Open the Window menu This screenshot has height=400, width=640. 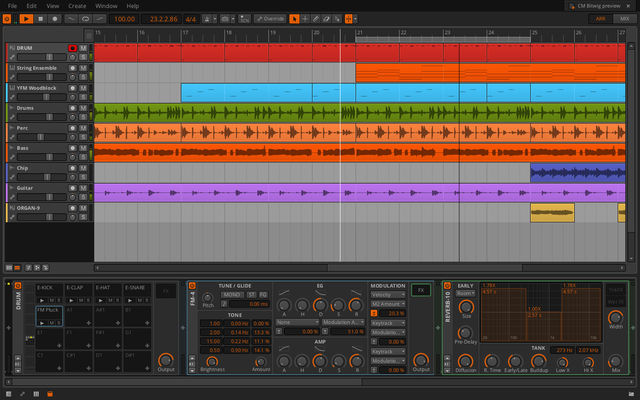(x=106, y=6)
